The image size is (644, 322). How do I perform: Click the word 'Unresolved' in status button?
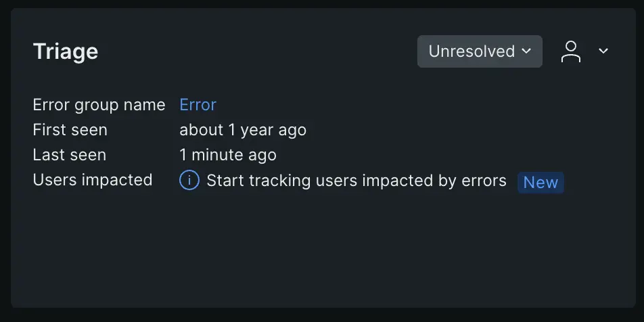coord(471,51)
